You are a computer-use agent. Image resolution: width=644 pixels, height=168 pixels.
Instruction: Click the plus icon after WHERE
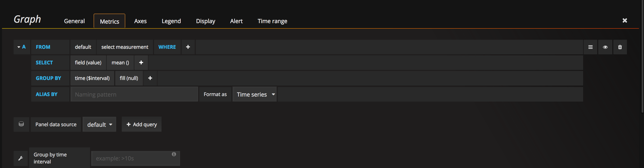click(188, 47)
